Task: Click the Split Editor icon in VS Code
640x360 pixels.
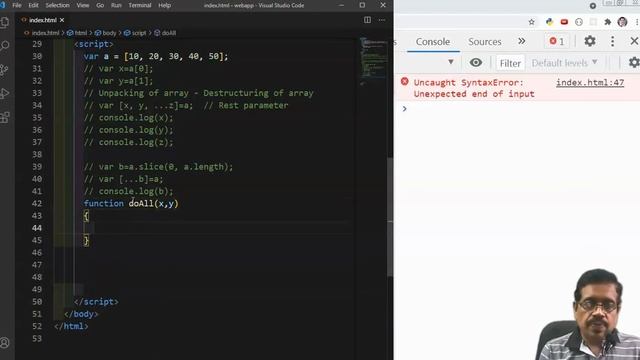Action: click(x=367, y=20)
